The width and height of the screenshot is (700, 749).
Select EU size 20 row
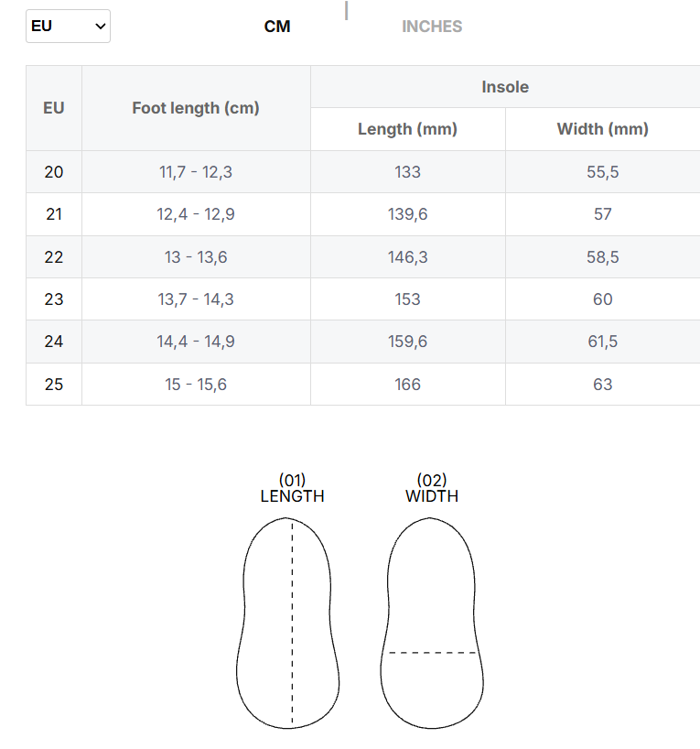point(363,172)
